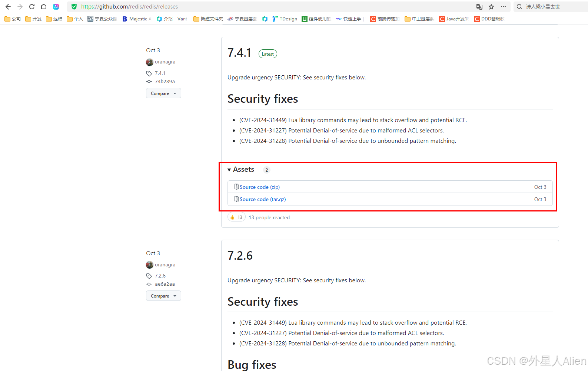Click the Bug fixes heading under 7.2.6

tap(252, 364)
